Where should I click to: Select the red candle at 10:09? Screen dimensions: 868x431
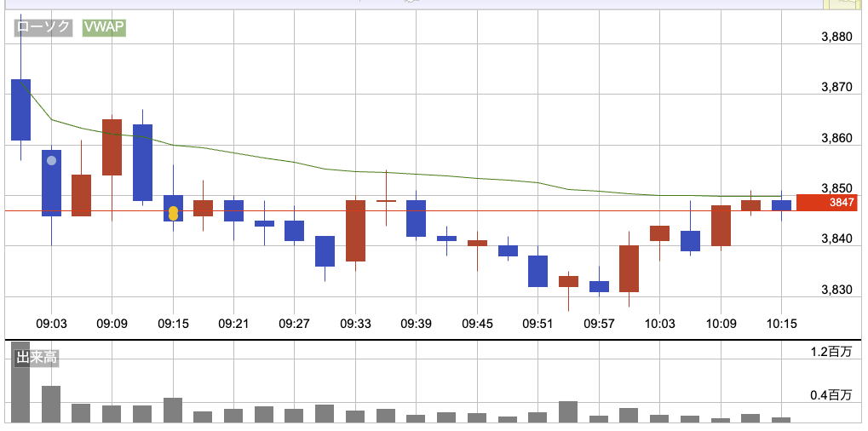coord(721,226)
